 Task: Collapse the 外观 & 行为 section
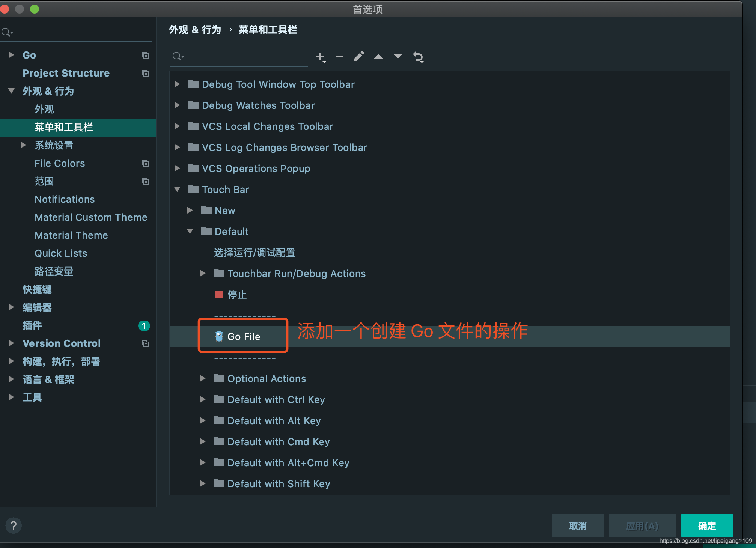(11, 91)
